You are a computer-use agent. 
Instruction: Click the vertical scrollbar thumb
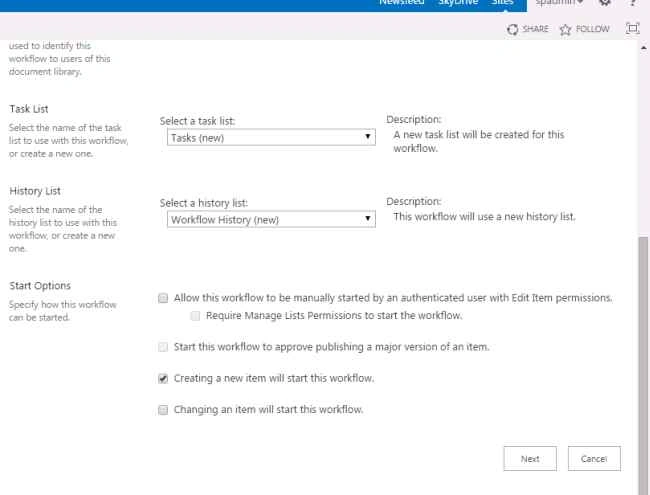(x=643, y=365)
